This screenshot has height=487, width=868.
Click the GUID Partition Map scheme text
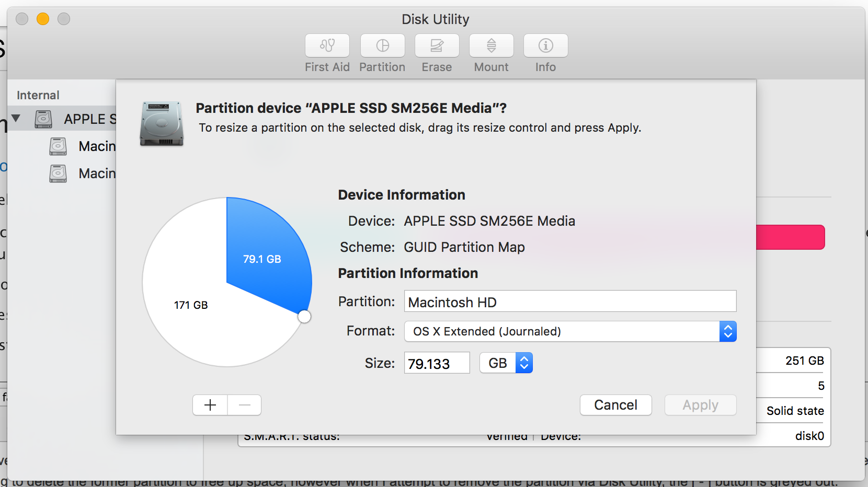click(x=464, y=247)
